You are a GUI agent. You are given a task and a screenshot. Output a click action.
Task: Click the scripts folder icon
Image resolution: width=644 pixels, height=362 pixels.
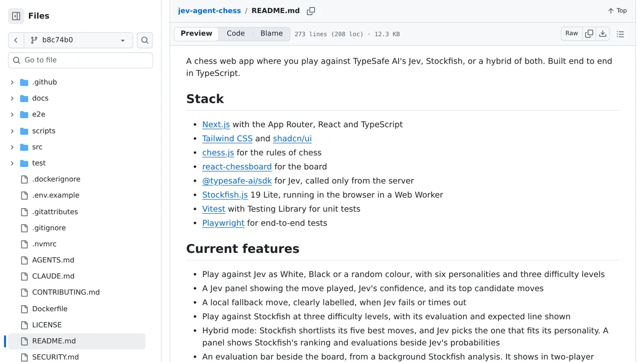24,131
